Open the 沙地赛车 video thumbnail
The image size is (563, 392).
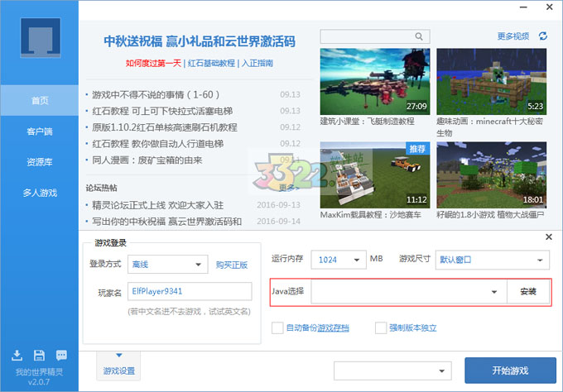point(375,175)
